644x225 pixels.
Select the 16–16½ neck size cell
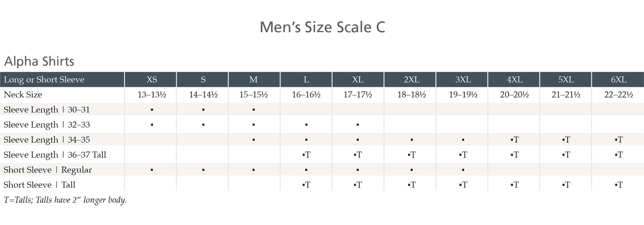[306, 95]
